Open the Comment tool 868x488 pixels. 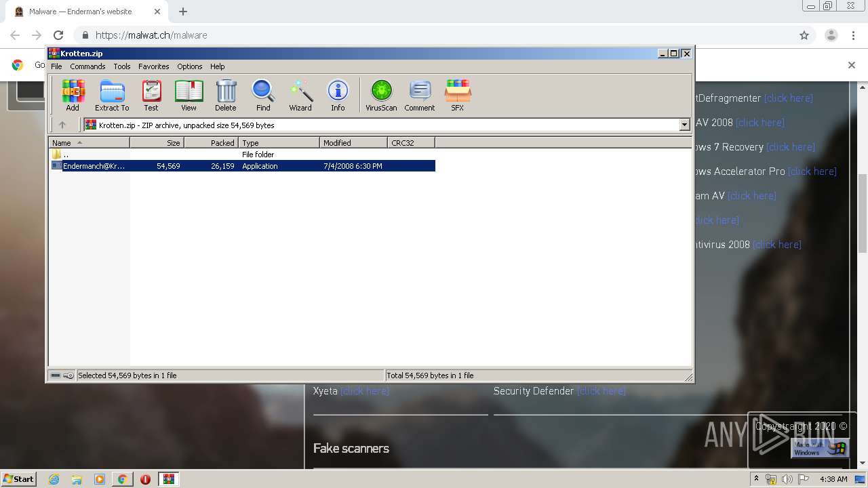pos(420,95)
